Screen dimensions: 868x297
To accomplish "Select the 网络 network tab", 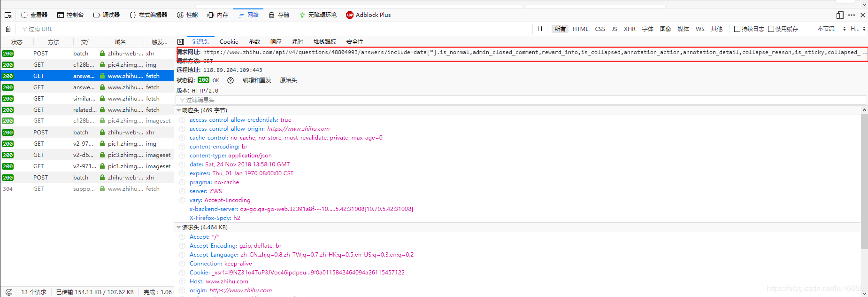I will pos(248,15).
